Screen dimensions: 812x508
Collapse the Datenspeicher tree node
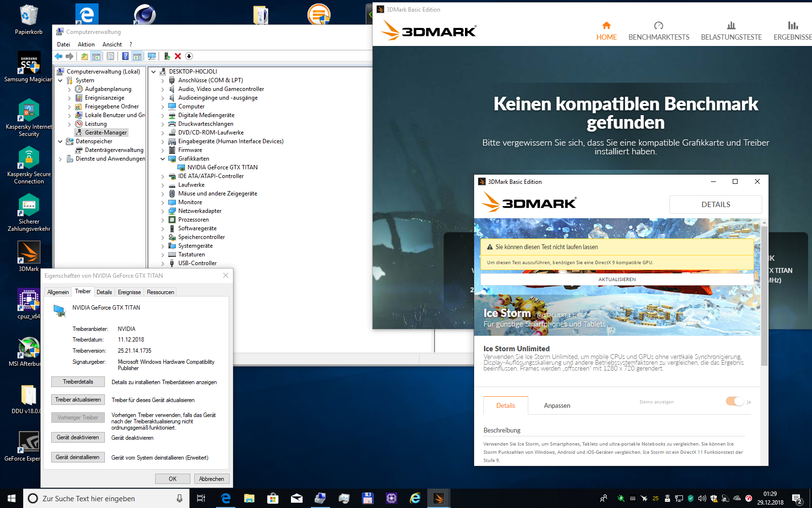[60, 141]
